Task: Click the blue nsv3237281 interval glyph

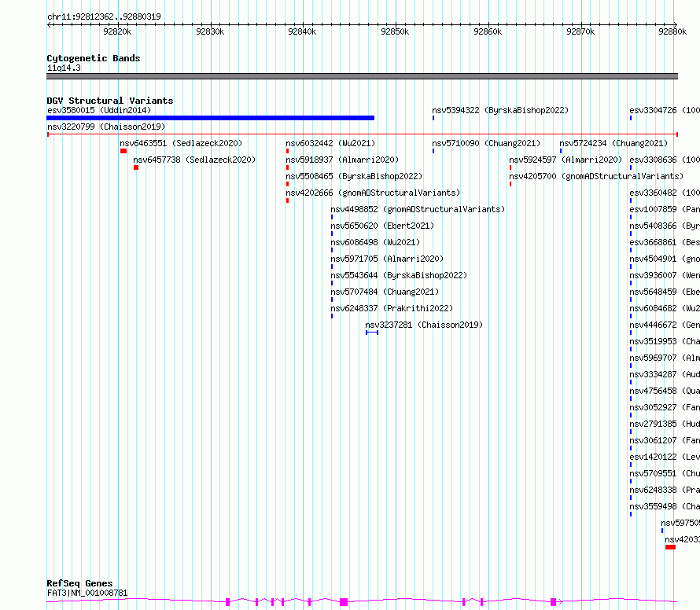Action: [372, 333]
